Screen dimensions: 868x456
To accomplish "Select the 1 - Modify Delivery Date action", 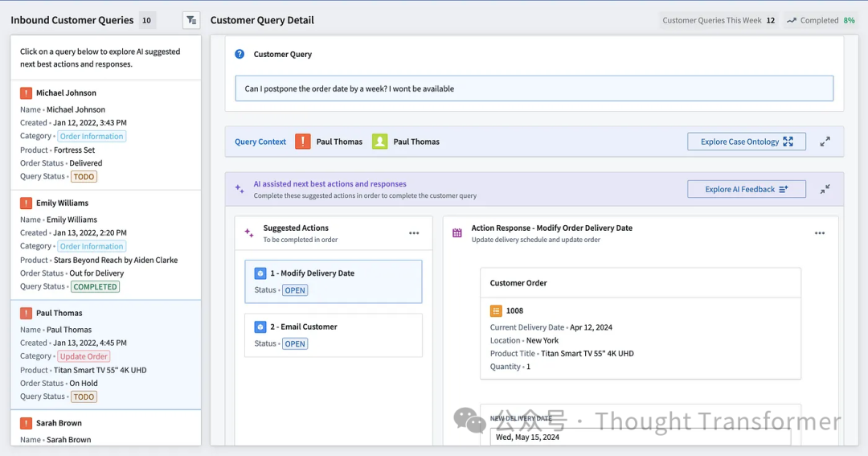I will tap(334, 281).
